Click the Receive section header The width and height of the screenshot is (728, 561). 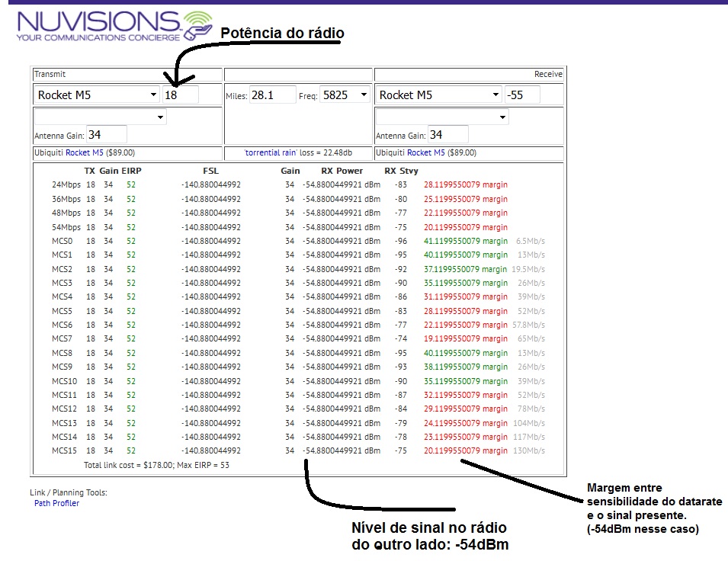click(x=548, y=74)
